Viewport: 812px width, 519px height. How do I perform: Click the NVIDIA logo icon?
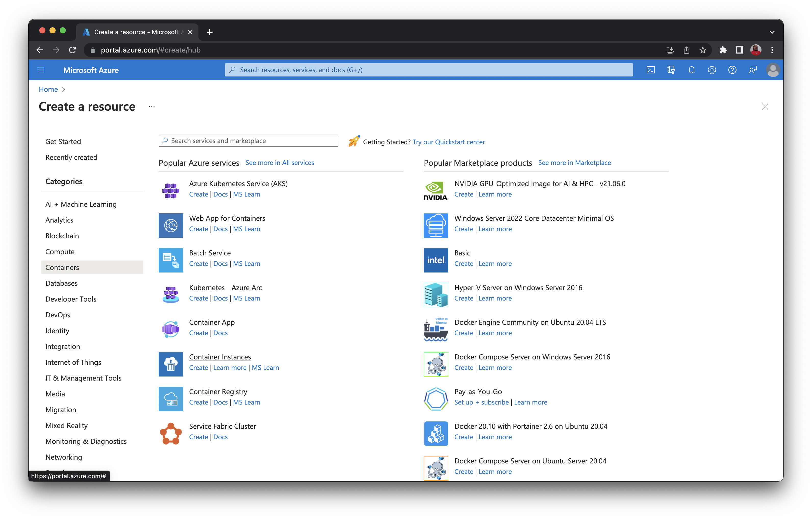pos(436,190)
